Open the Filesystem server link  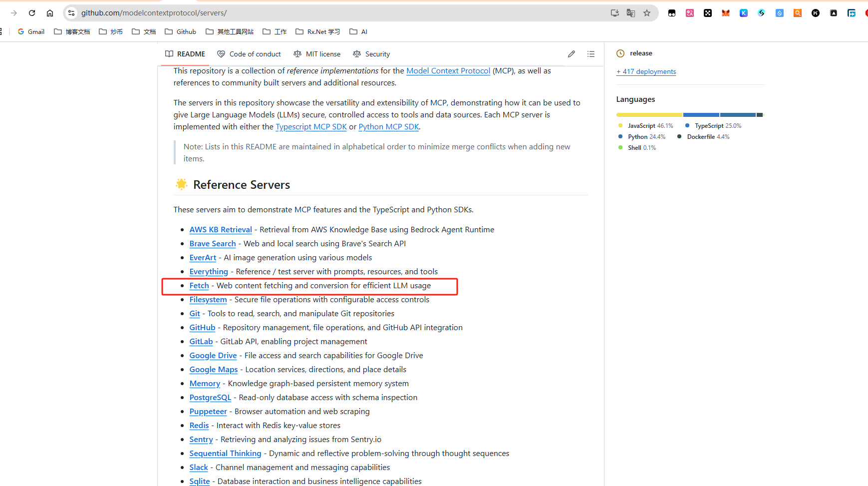[208, 300]
